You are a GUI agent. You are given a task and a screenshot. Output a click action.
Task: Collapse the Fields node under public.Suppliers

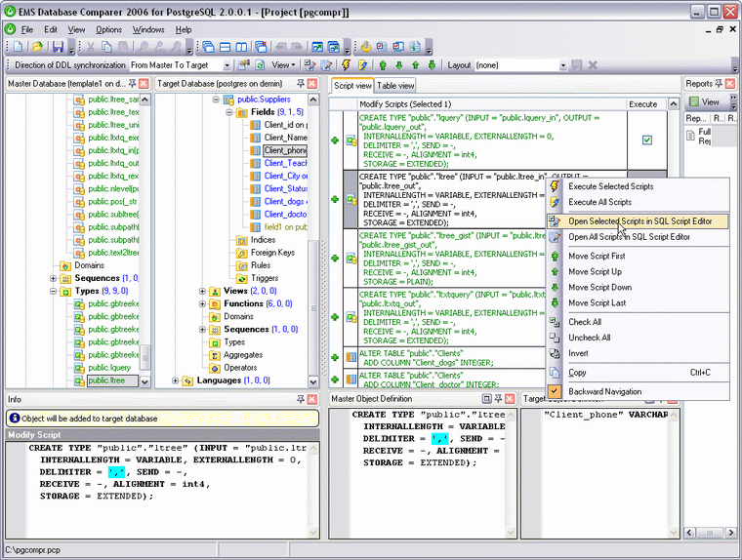click(x=229, y=112)
